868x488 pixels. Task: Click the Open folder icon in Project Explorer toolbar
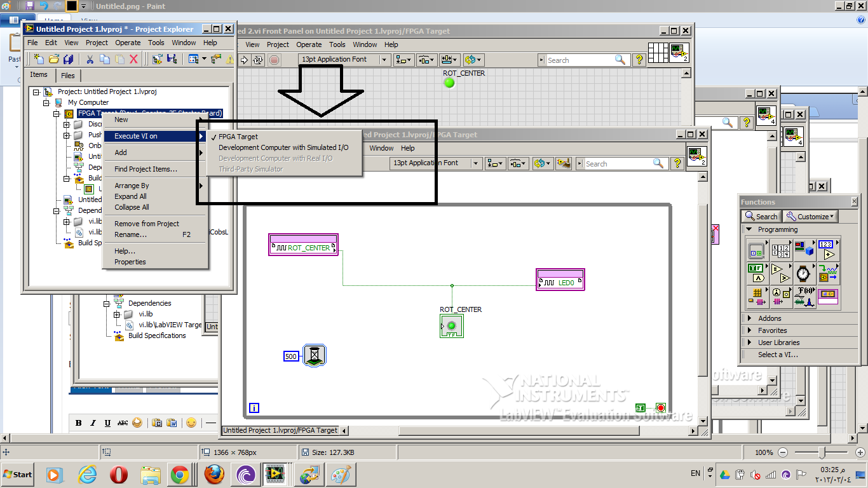[x=54, y=59]
